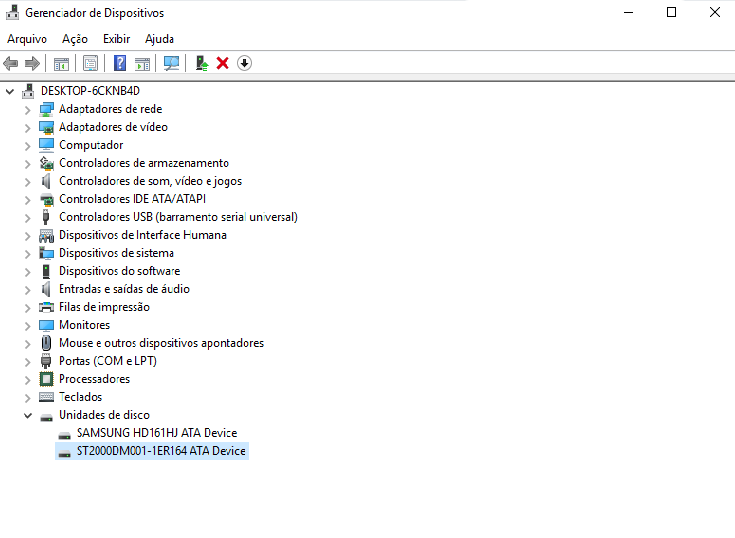
Task: Click the SAMSUNG HD161HJ drive icon
Action: pos(64,435)
